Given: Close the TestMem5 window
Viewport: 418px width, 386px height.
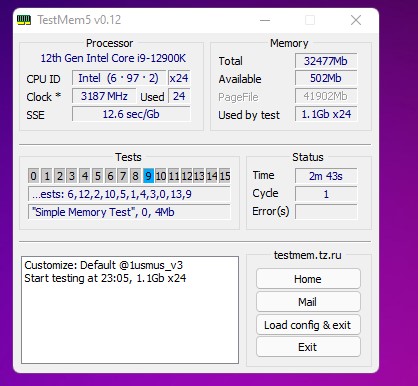Looking at the screenshot, I should click(356, 20).
